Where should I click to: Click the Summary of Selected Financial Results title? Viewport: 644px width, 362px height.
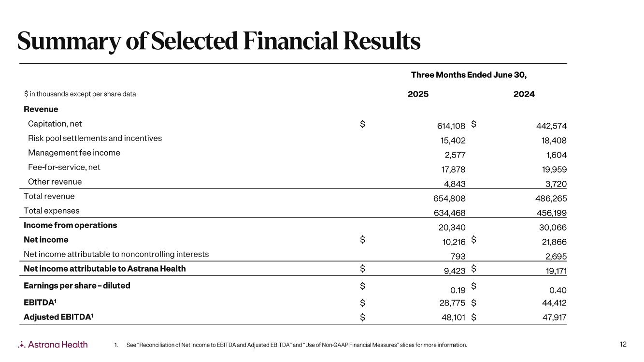click(218, 42)
